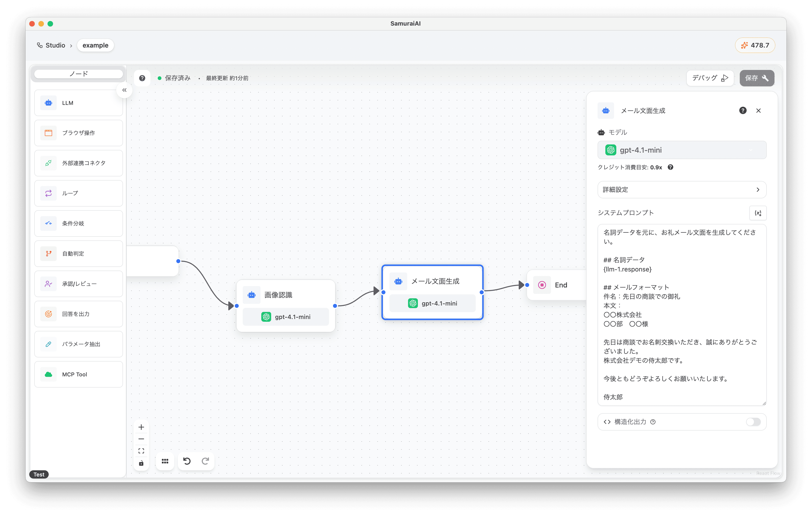Open the gpt-4.1-mini model dropdown
This screenshot has height=516, width=812.
[x=681, y=150]
